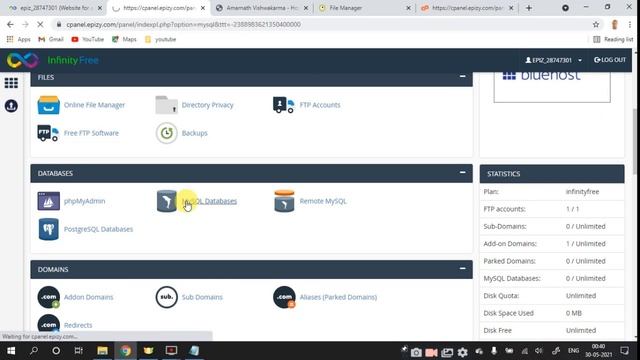Open the Online File Manager link
Screen dimensions: 640x360
pyautogui.click(x=94, y=105)
